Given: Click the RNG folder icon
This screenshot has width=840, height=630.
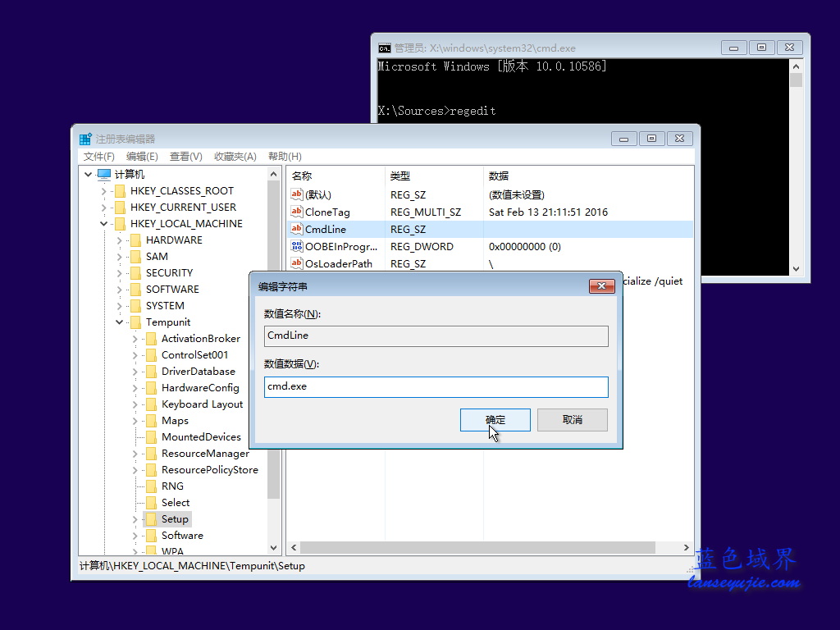Looking at the screenshot, I should click(152, 486).
